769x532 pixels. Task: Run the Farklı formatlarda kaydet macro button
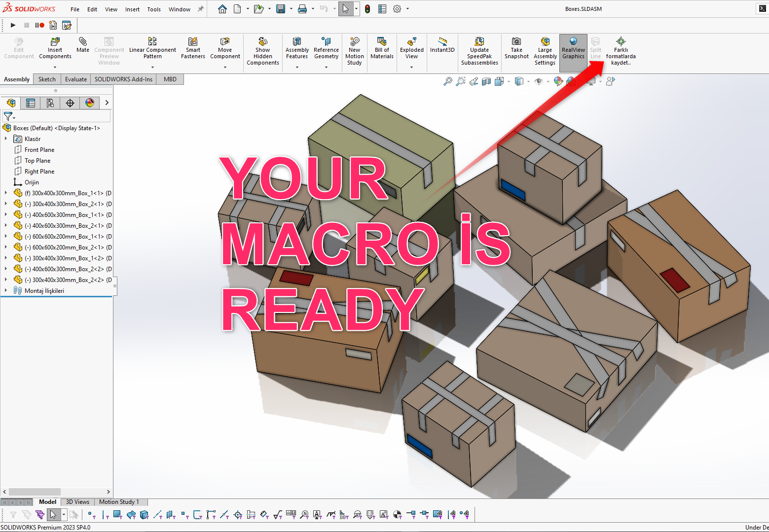pyautogui.click(x=621, y=51)
